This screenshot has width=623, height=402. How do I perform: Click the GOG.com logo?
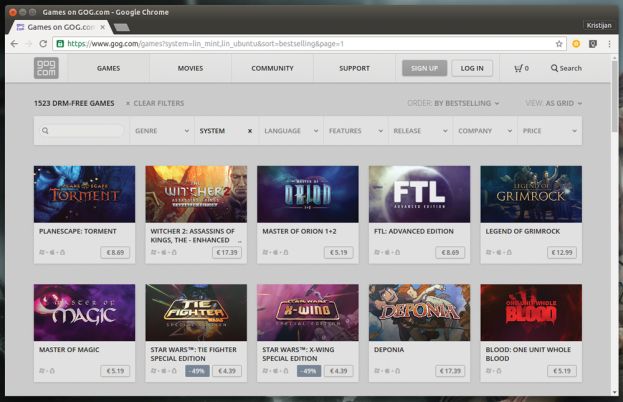pyautogui.click(x=46, y=68)
